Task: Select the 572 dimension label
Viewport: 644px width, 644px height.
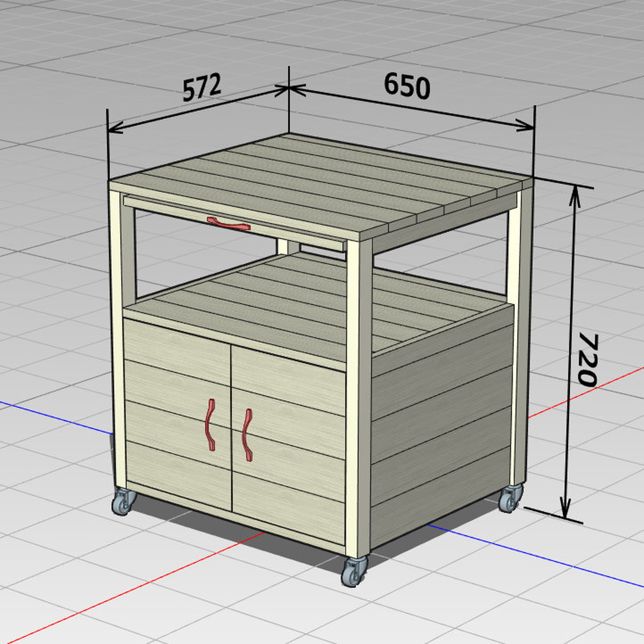Action: (202, 87)
